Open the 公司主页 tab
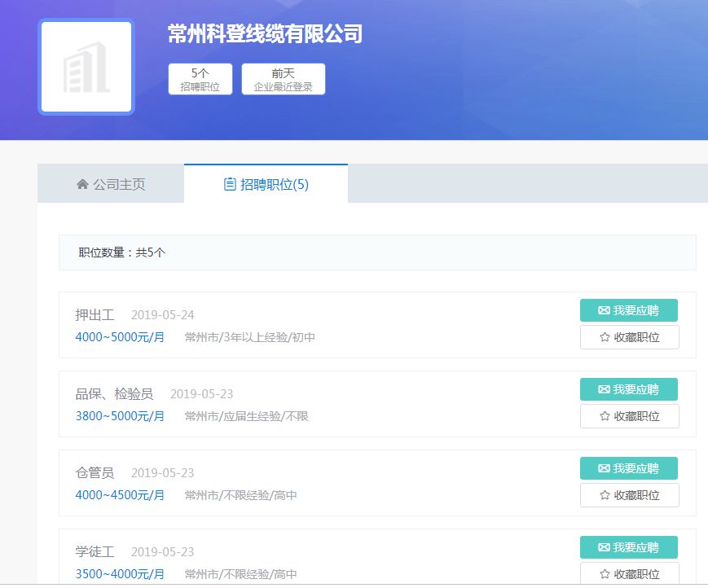The image size is (708, 588). point(111,184)
